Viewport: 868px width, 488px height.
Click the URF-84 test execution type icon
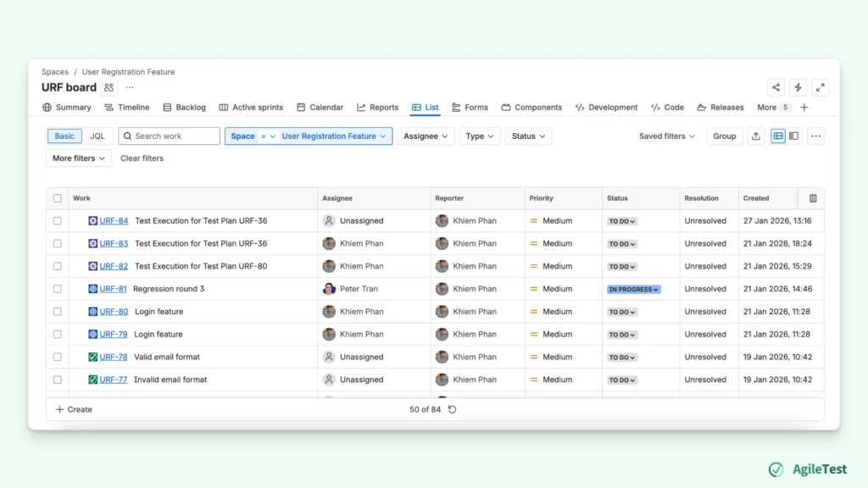(93, 221)
